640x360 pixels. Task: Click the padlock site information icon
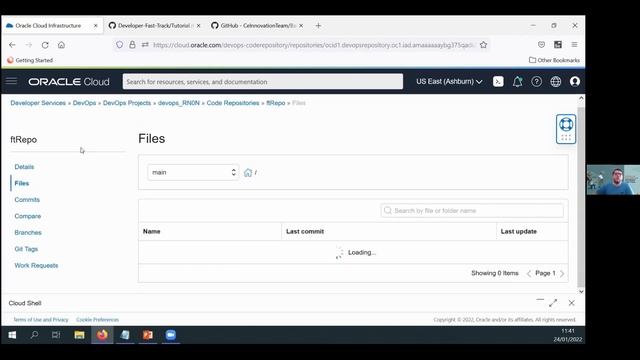[x=132, y=45]
